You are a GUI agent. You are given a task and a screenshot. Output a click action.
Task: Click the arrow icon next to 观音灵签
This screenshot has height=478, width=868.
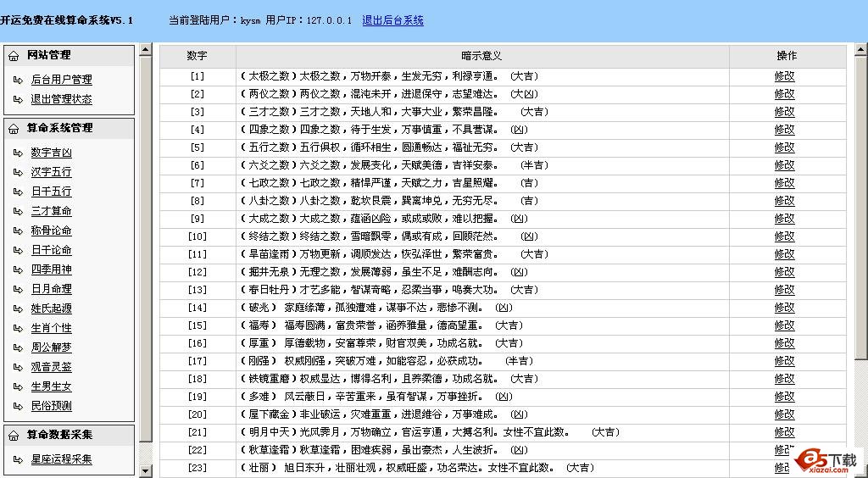point(19,368)
